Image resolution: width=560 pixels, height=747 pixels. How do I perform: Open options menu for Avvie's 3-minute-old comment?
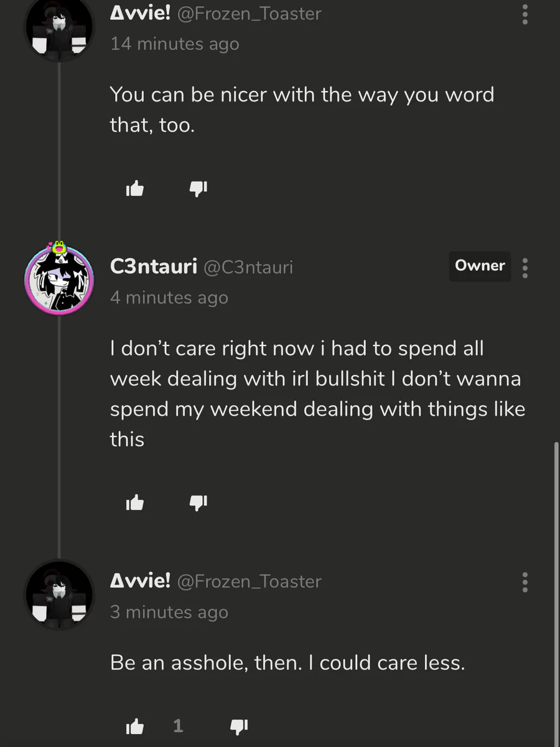pos(525,582)
